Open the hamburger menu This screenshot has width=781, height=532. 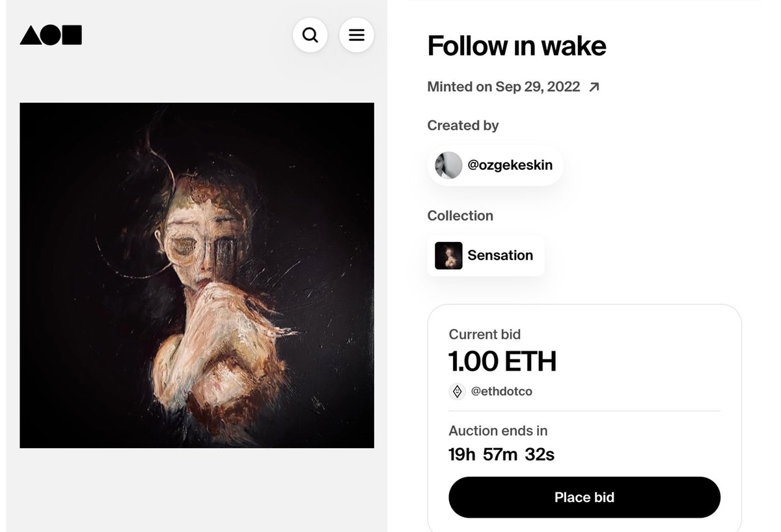point(357,35)
